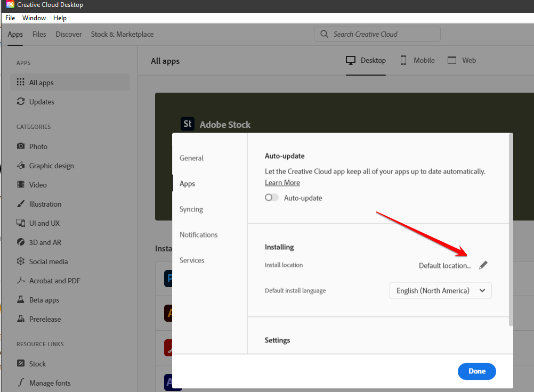
Task: Click the Acrobat and PDF icon
Action: 20,281
